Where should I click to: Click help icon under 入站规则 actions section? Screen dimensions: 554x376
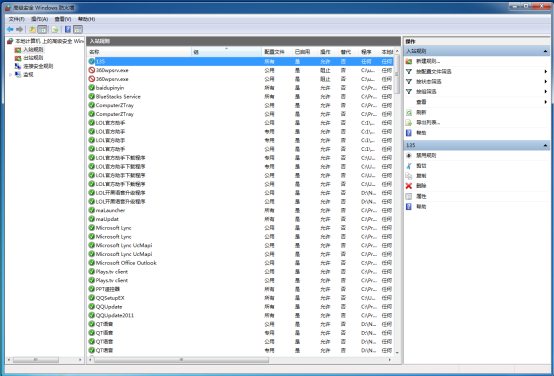[x=409, y=133]
